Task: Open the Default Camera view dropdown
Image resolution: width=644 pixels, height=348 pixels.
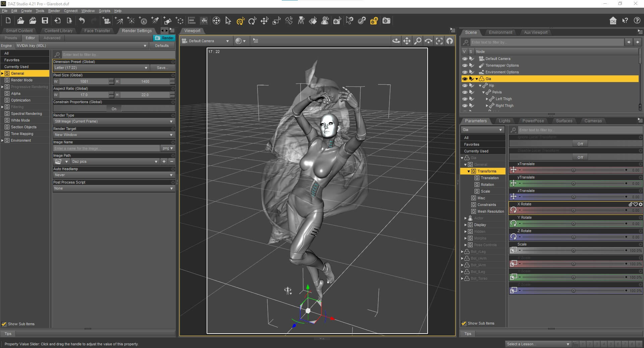Action: 206,41
